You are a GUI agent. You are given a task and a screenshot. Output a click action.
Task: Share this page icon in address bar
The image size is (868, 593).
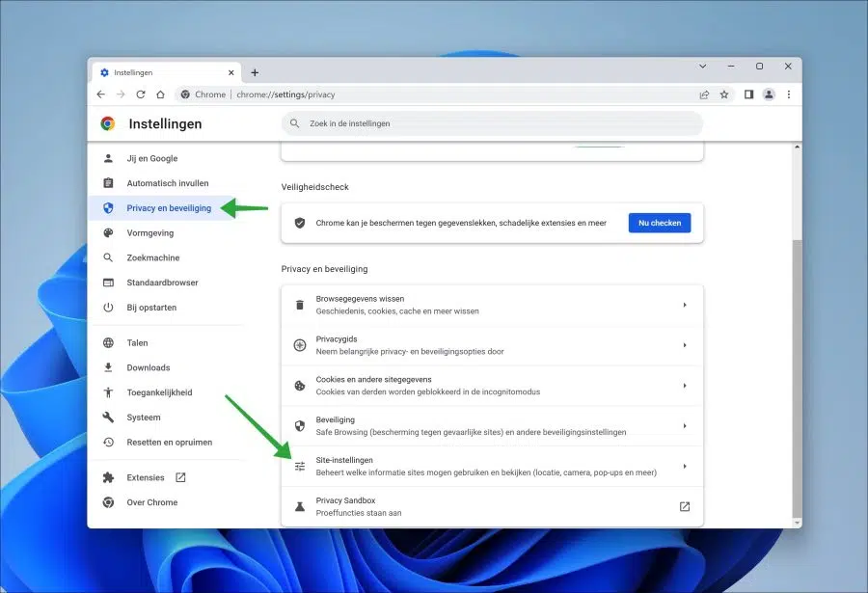pos(704,94)
